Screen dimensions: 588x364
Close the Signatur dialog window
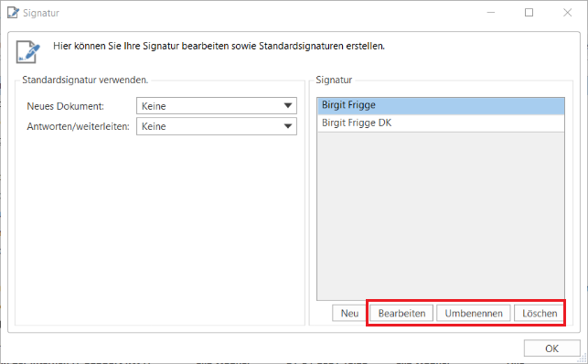coord(567,13)
